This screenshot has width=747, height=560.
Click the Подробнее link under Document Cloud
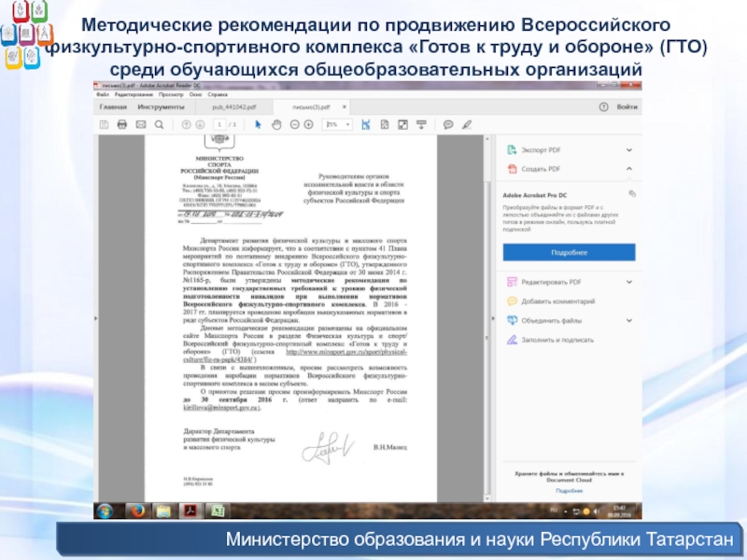[569, 491]
